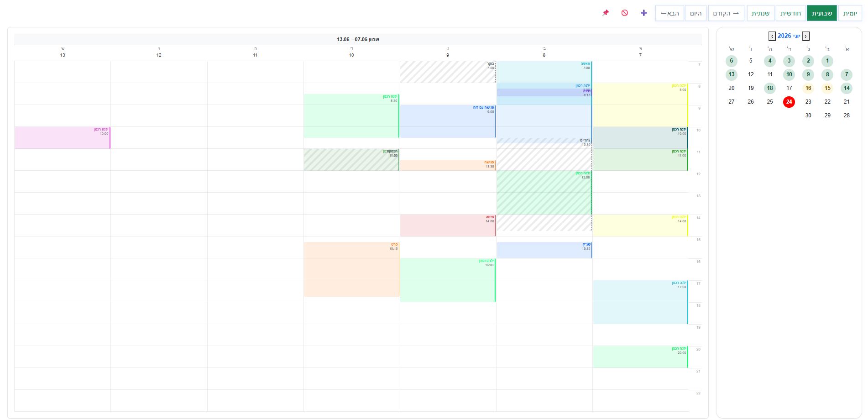The height and width of the screenshot is (420, 868).
Task: Open the red שיחה 14:00 event on day 9
Action: 448,226
